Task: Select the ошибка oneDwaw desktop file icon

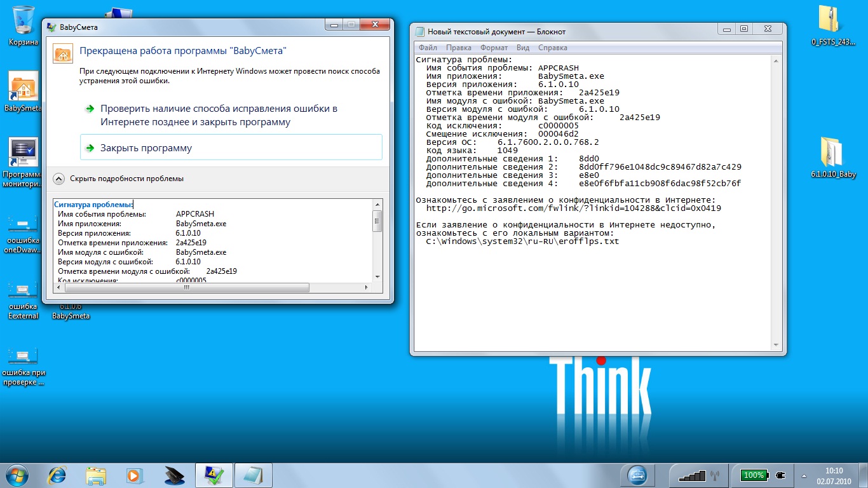Action: pos(23,234)
